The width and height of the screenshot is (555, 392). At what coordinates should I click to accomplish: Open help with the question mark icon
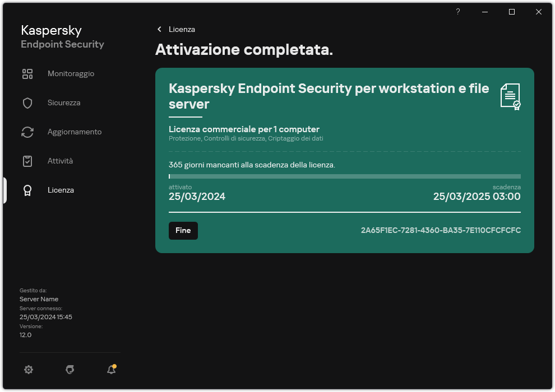(x=457, y=12)
